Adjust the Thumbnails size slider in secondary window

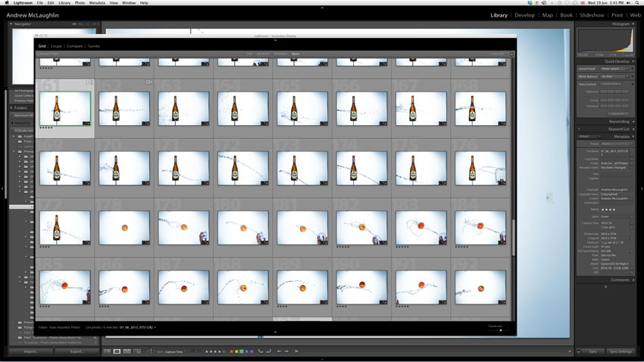coord(499,330)
